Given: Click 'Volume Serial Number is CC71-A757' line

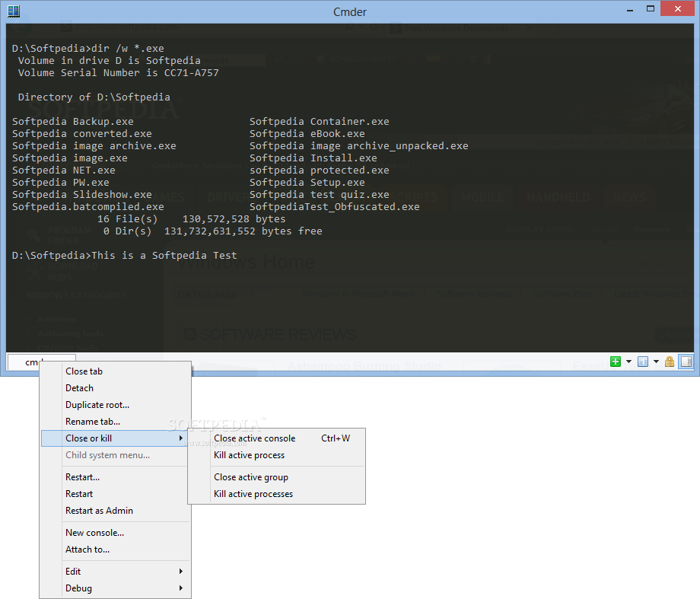Looking at the screenshot, I should [118, 73].
